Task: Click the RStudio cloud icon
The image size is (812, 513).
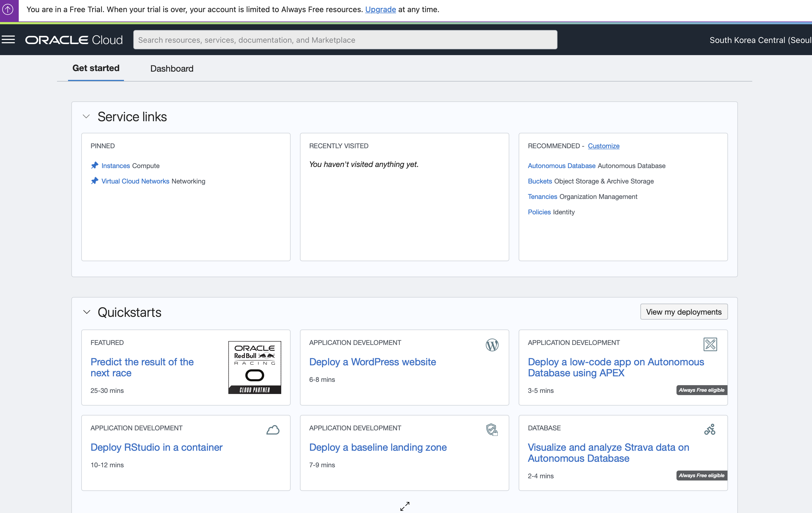Action: (x=273, y=430)
